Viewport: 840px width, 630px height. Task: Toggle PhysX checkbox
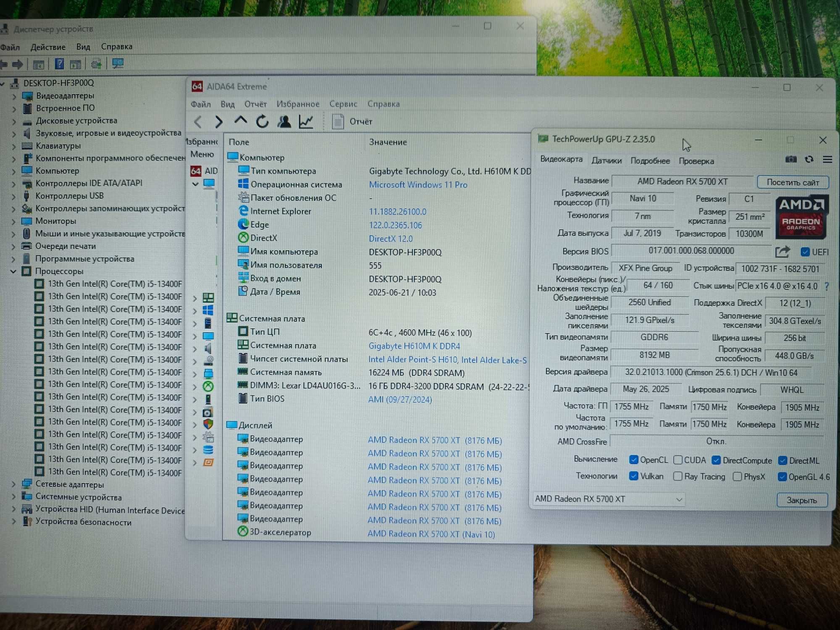coord(737,477)
